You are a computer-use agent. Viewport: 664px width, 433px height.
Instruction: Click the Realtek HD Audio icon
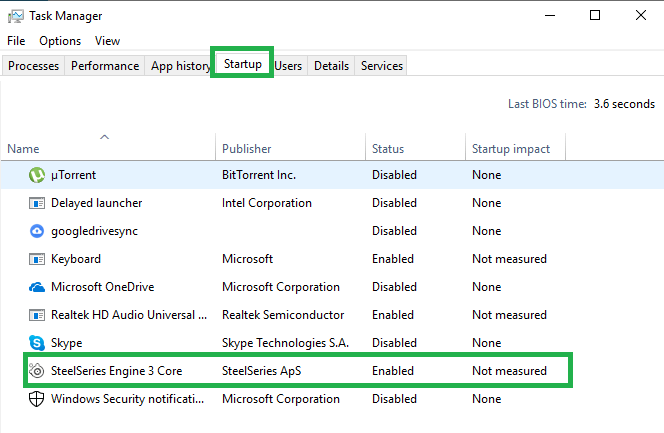click(x=37, y=315)
